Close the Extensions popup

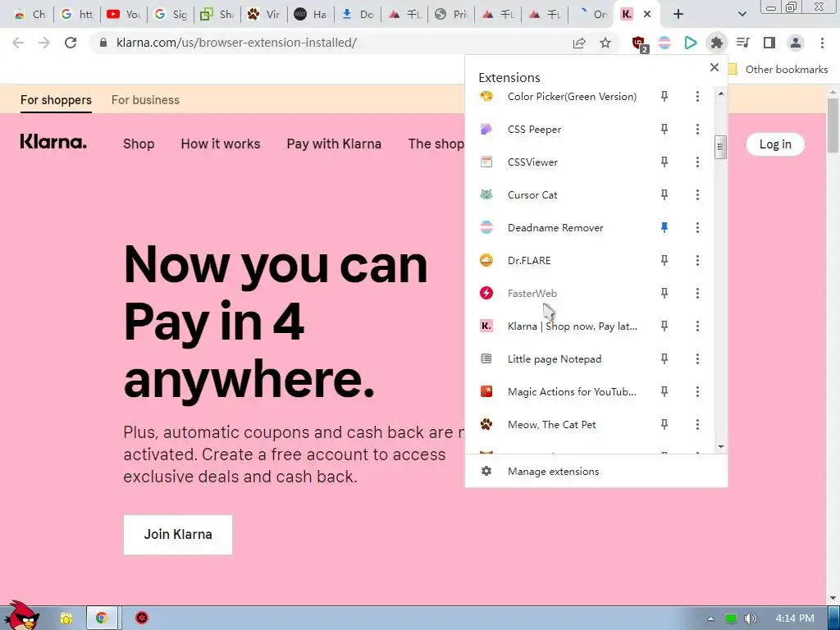click(714, 67)
